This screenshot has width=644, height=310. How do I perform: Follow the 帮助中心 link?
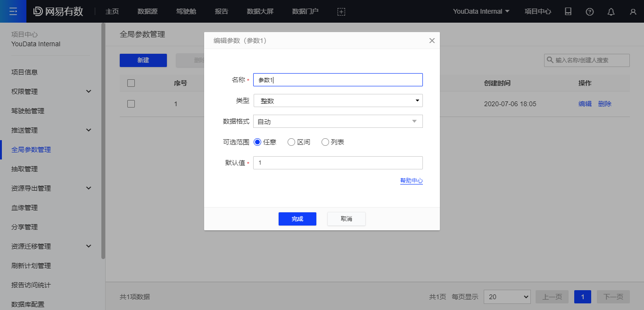pos(412,181)
